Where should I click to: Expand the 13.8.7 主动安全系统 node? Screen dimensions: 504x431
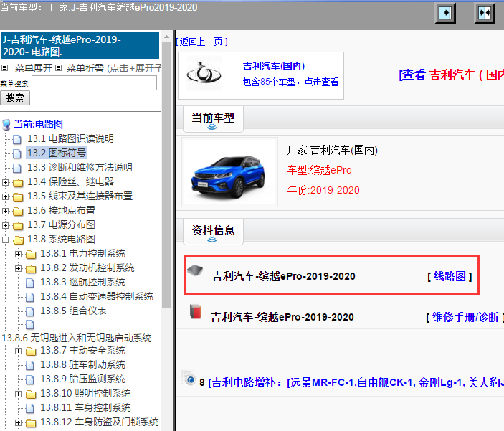(x=19, y=351)
